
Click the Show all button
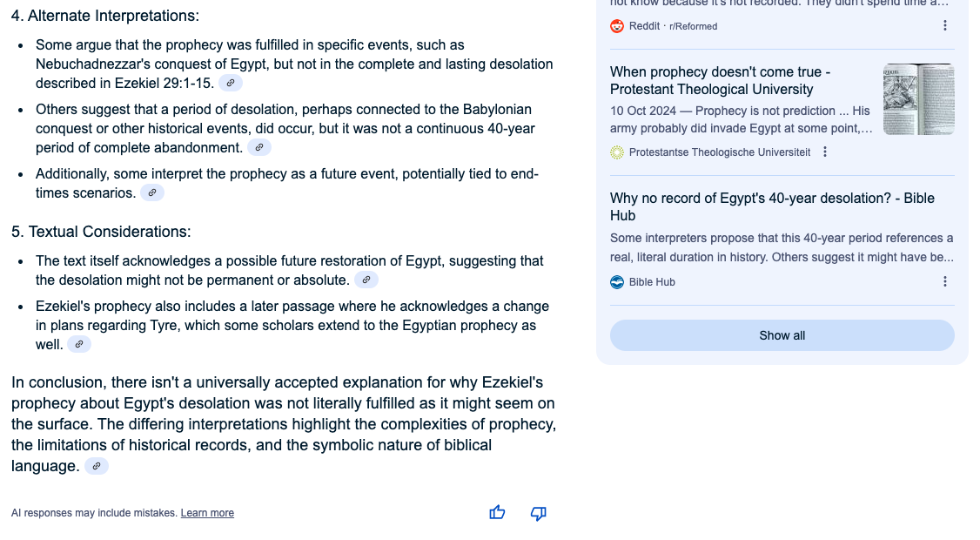782,335
